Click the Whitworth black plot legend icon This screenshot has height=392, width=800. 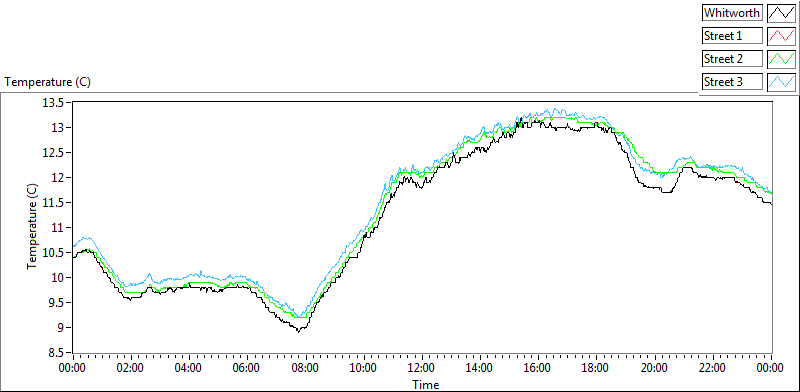[x=781, y=13]
